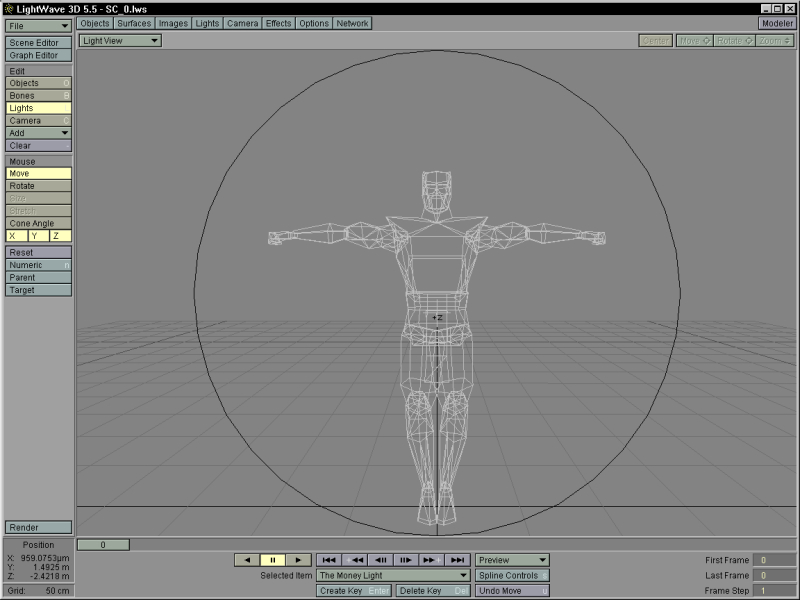Go to the previous keyframe
Viewport: 800px width, 600px height.
coord(354,560)
